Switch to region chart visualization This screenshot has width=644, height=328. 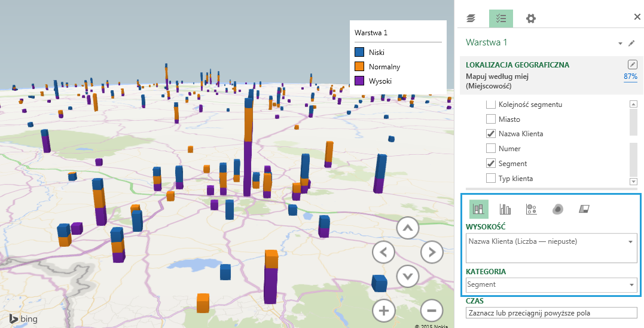[x=584, y=209]
